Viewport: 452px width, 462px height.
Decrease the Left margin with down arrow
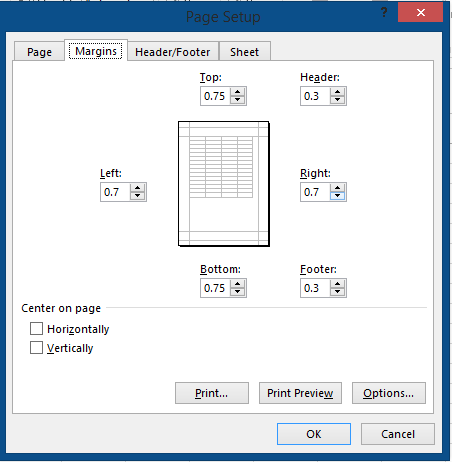pyautogui.click(x=137, y=196)
